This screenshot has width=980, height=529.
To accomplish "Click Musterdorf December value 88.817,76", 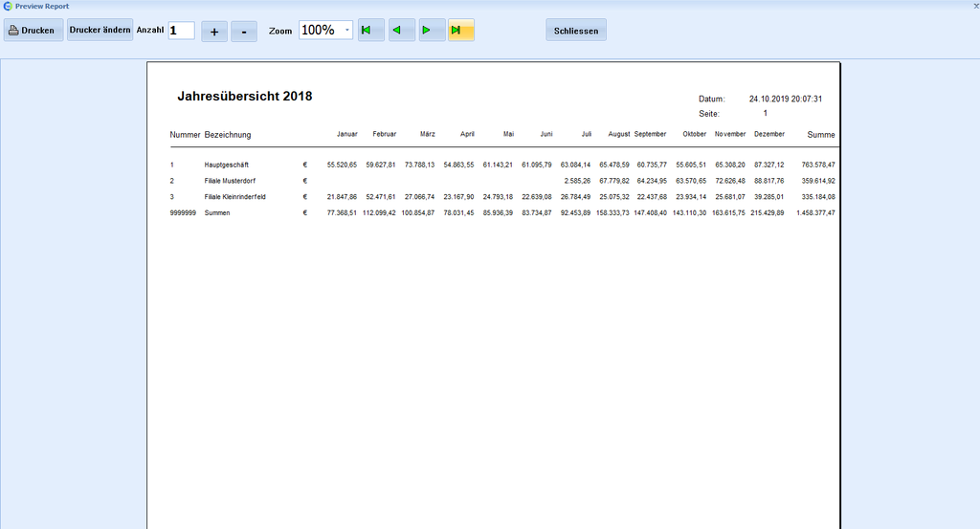I will pos(768,181).
